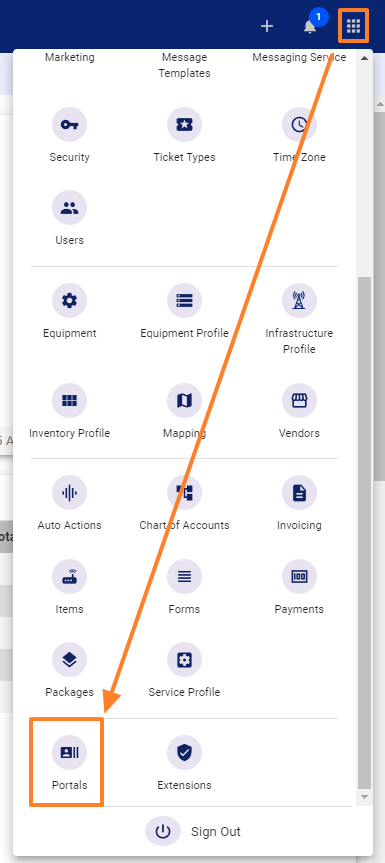
Task: Open the Auto Actions waveform icon
Action: point(69,493)
